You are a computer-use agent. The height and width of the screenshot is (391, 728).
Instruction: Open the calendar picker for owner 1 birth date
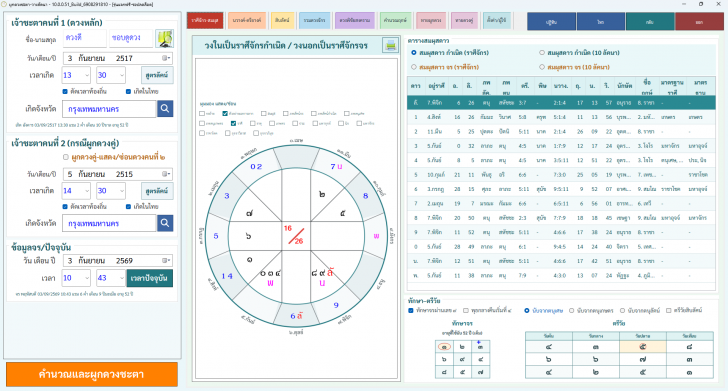[166, 58]
